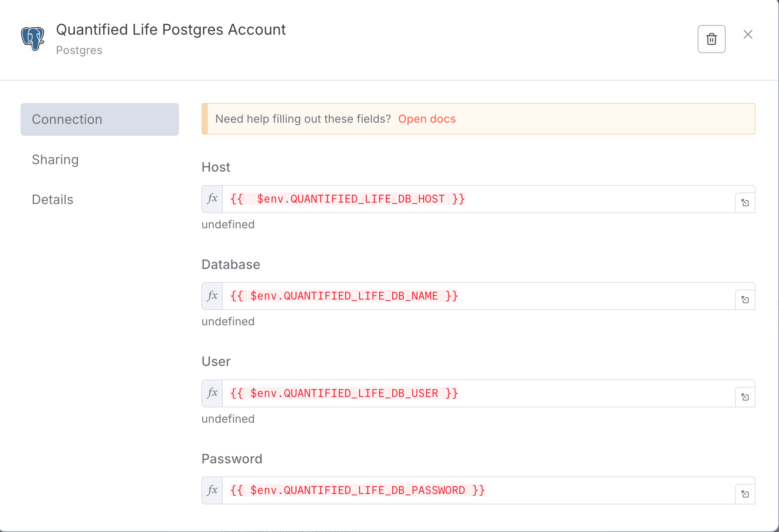Toggle the fx expression mode on User field
This screenshot has width=779, height=532.
pos(212,393)
